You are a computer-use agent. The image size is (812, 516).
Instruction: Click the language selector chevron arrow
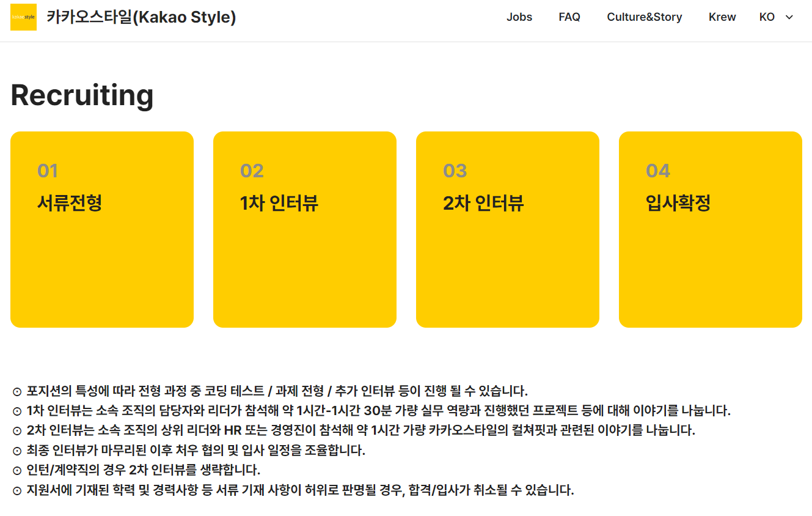click(789, 17)
